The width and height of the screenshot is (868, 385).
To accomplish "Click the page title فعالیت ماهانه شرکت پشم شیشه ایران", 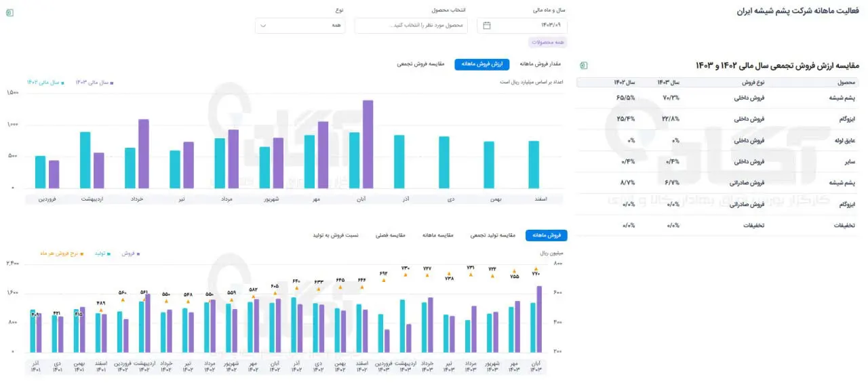I will (797, 12).
